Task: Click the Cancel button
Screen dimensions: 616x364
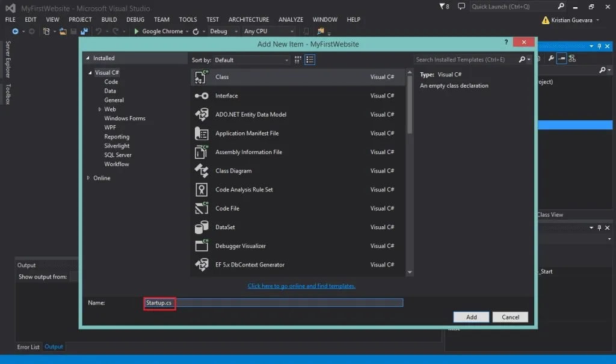Action: click(510, 317)
